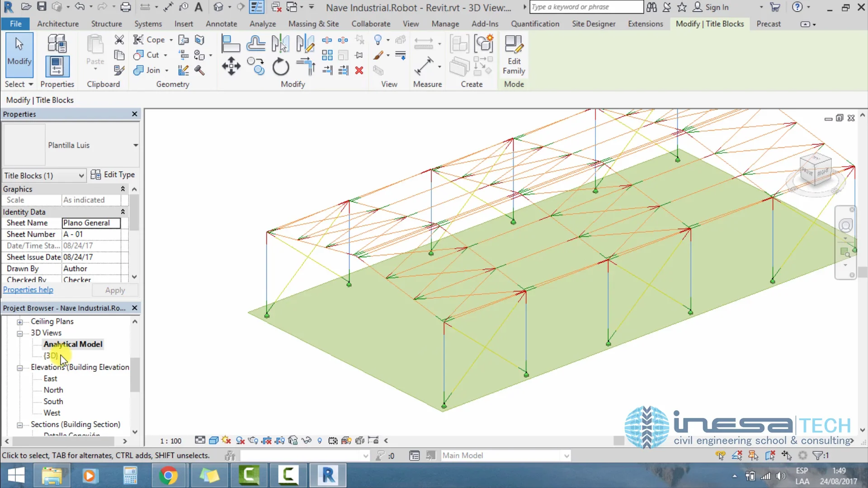Open the Properties help link
Screen dimensions: 868x488
click(x=28, y=290)
